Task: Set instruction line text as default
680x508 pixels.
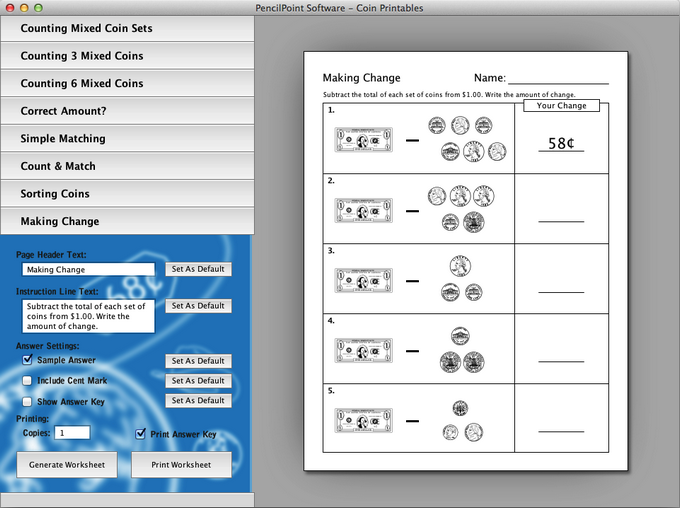Action: (197, 306)
